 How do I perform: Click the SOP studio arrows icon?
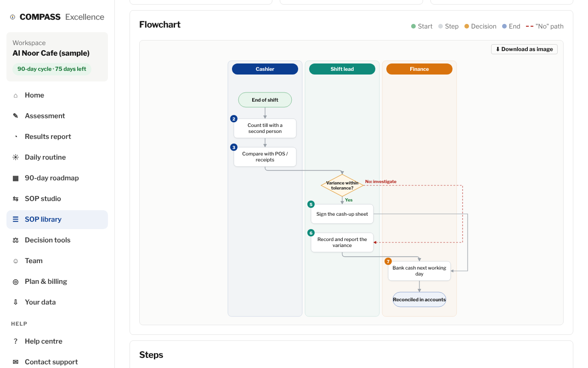pos(16,199)
